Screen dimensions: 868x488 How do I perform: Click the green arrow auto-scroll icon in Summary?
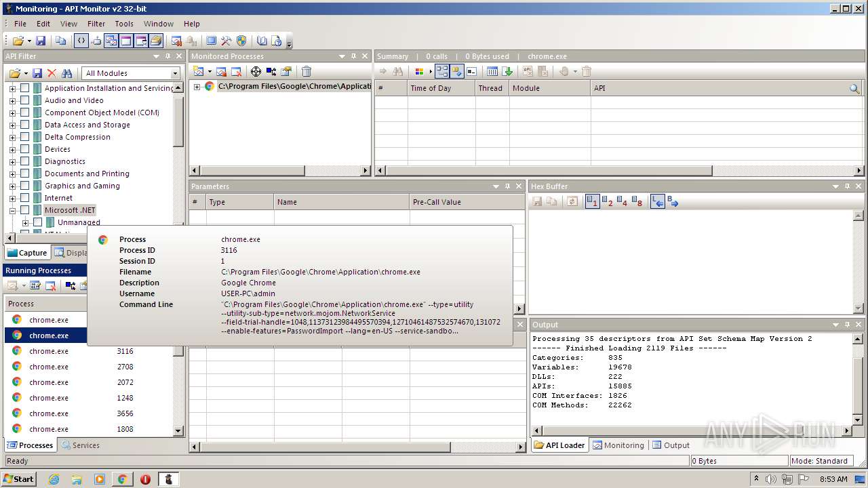(507, 71)
